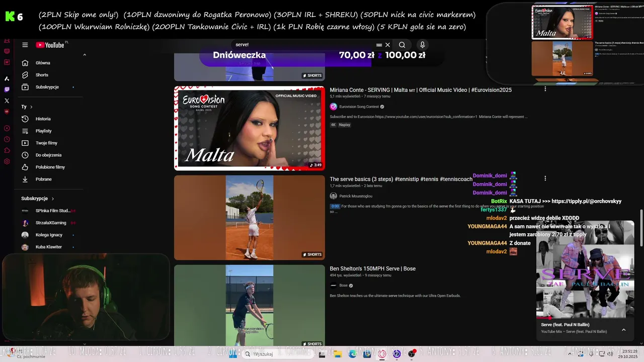Click Serve (feat. Paul N Ballin) title
644x362 pixels.
pyautogui.click(x=565, y=325)
